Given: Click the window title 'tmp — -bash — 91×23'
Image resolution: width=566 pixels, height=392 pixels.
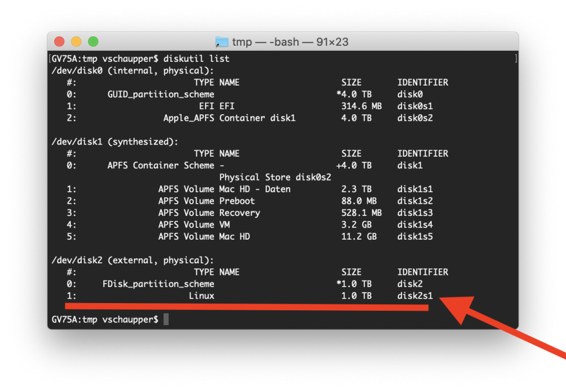Looking at the screenshot, I should 290,42.
